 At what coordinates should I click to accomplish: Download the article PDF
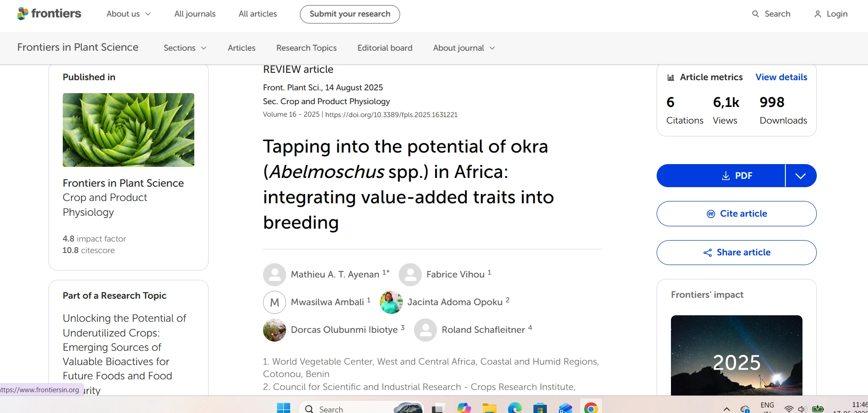[x=721, y=176]
